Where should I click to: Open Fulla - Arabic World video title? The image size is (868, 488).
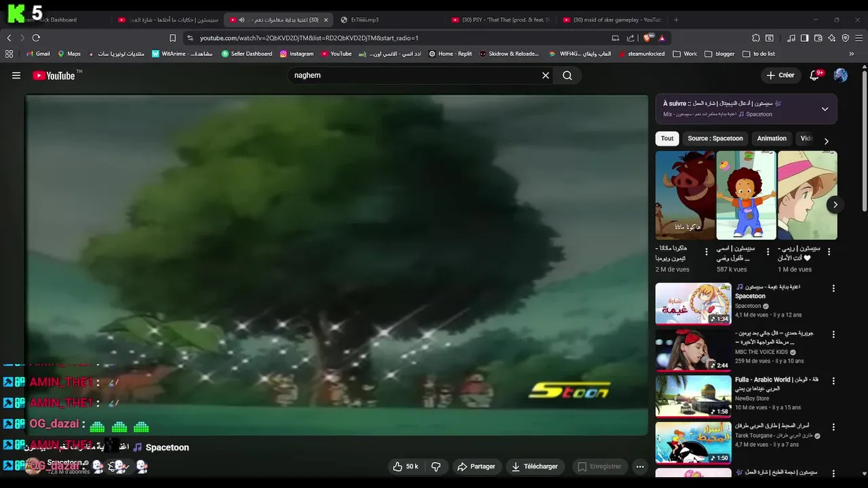pos(776,384)
